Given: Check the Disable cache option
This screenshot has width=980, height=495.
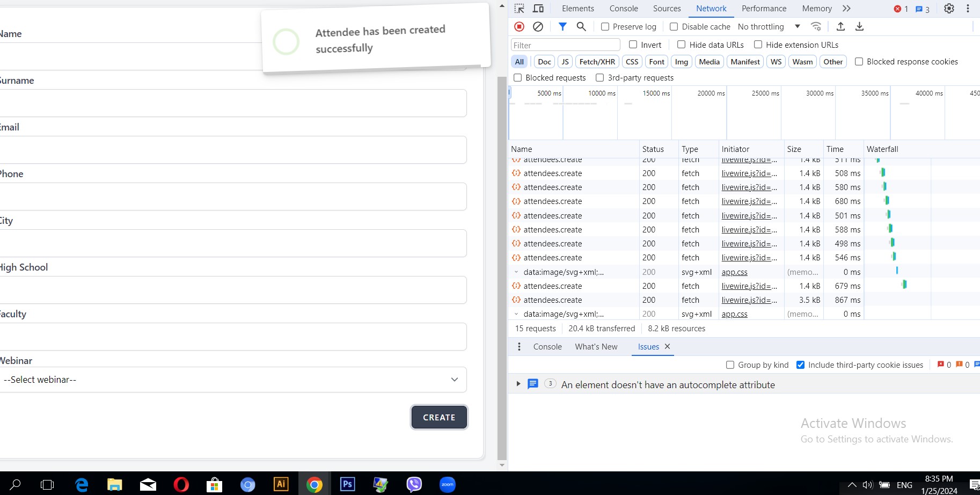Looking at the screenshot, I should click(674, 27).
